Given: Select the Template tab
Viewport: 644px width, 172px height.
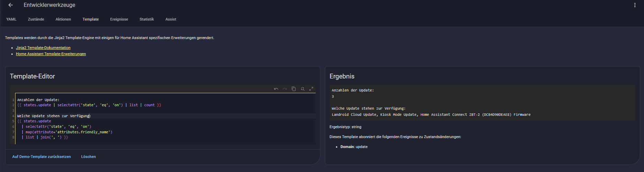Looking at the screenshot, I should point(91,20).
